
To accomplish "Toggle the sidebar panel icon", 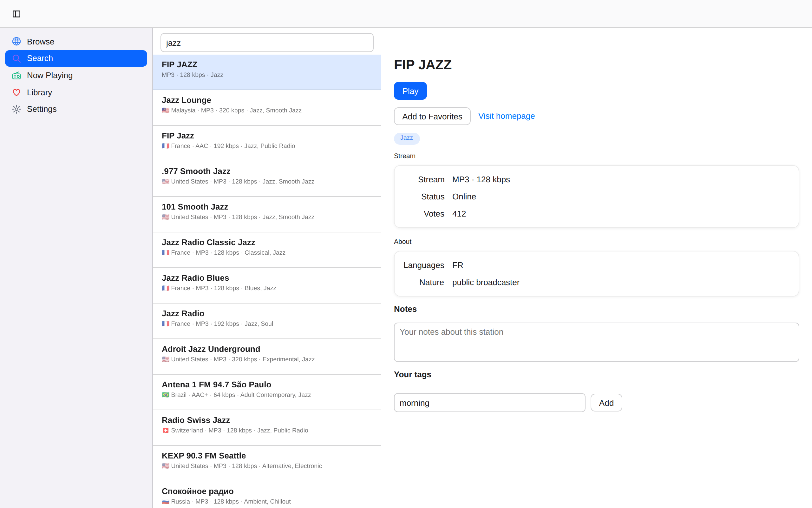I will pos(16,14).
